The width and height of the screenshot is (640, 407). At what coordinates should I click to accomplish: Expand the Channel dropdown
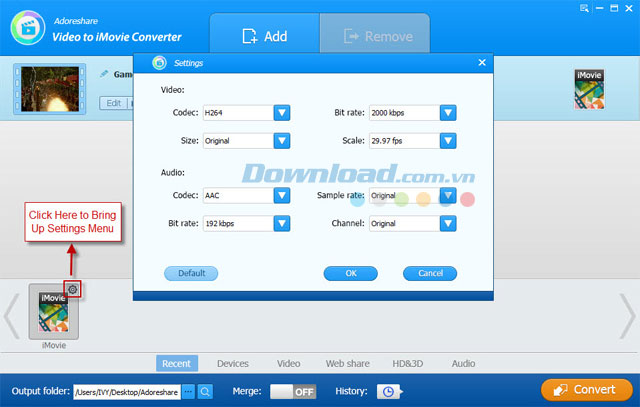(x=448, y=223)
